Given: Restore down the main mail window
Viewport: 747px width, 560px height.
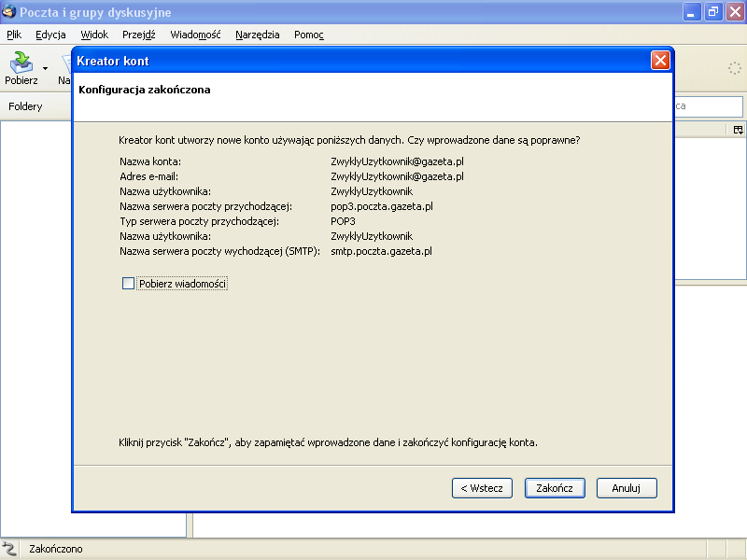Looking at the screenshot, I should [x=713, y=12].
